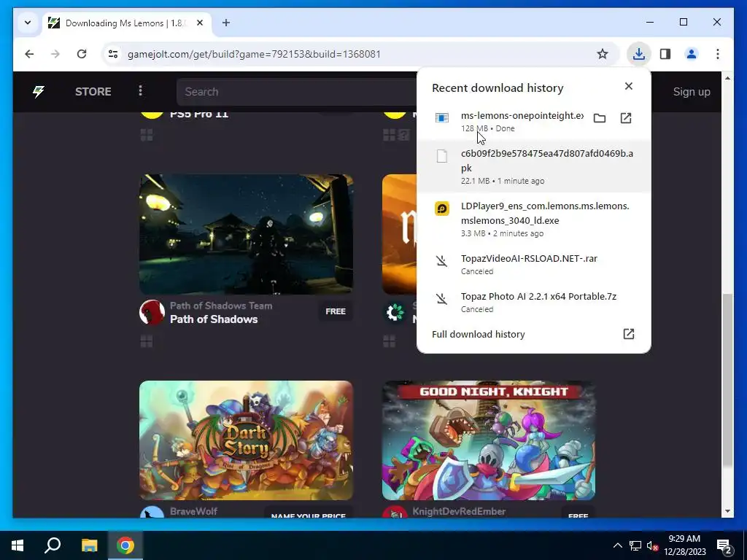The image size is (747, 560).
Task: Click the Path of Shadows title link
Action: click(214, 319)
